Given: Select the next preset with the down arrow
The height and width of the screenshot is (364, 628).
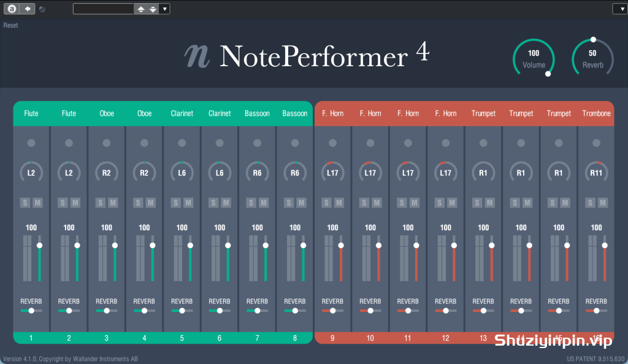Looking at the screenshot, I should 153,9.
